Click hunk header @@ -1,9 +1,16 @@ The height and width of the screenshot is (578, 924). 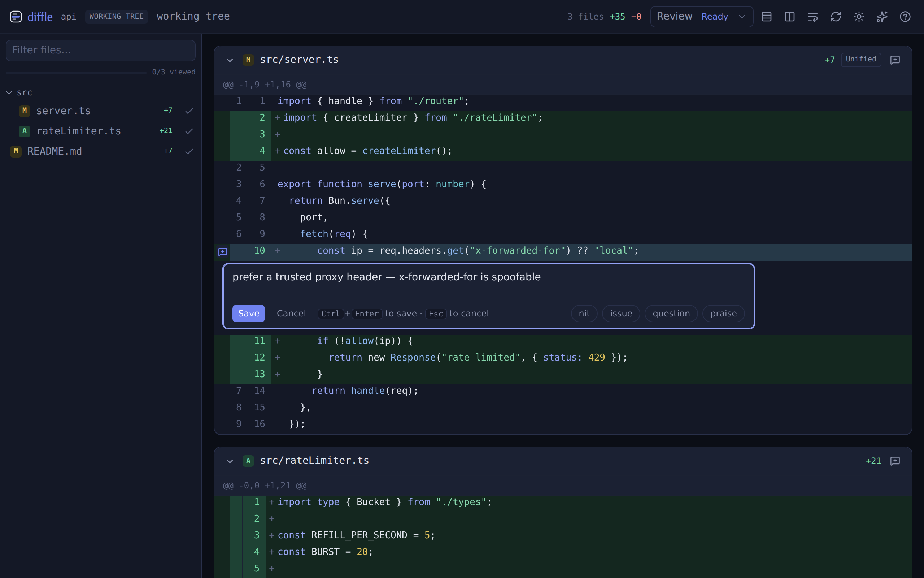click(x=265, y=85)
